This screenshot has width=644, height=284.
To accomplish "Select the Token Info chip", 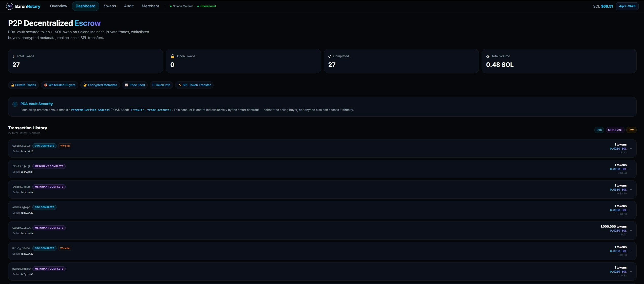I will click(x=161, y=85).
